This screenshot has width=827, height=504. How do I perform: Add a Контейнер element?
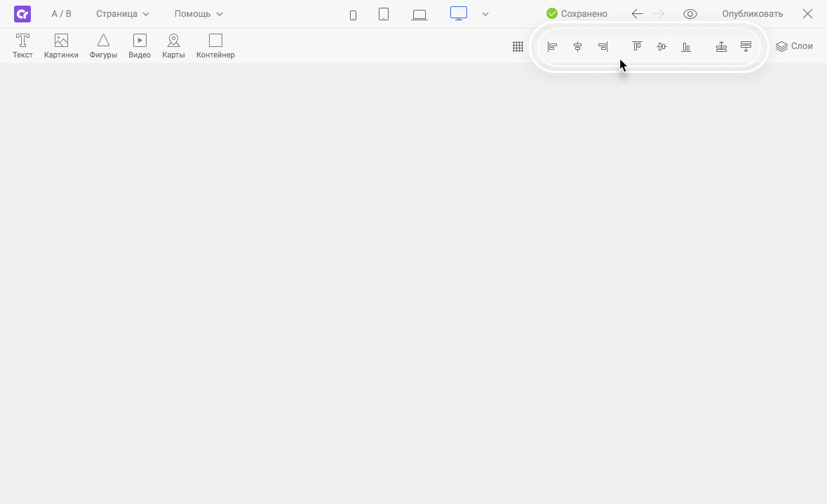(215, 46)
